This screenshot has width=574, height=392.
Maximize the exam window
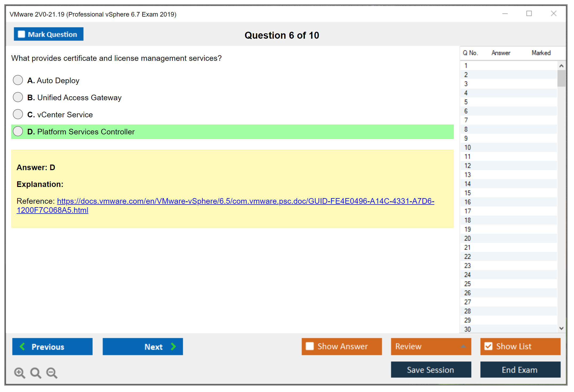click(x=529, y=14)
